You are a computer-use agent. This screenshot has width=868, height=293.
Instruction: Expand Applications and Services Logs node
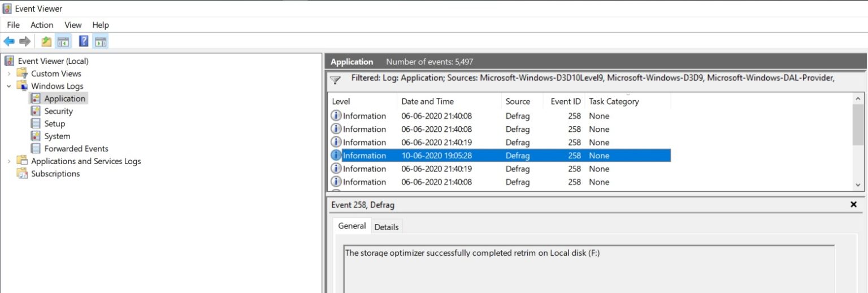pos(9,161)
